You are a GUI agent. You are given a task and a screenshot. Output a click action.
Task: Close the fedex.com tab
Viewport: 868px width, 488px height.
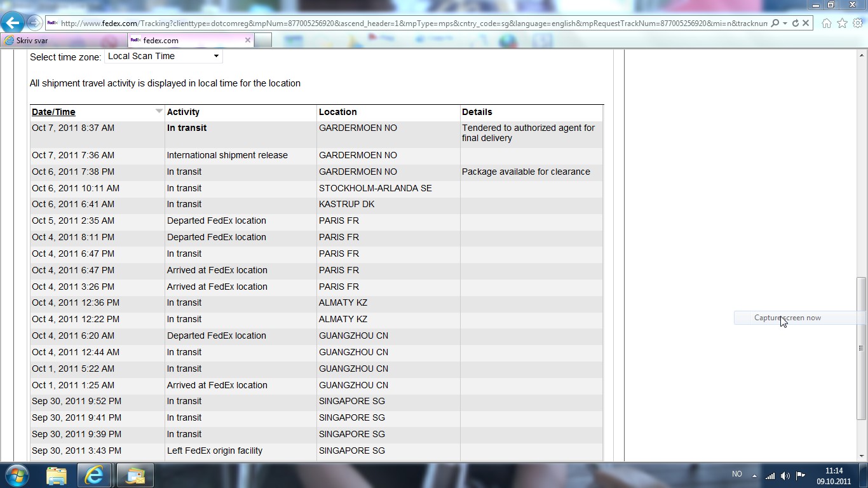[248, 40]
